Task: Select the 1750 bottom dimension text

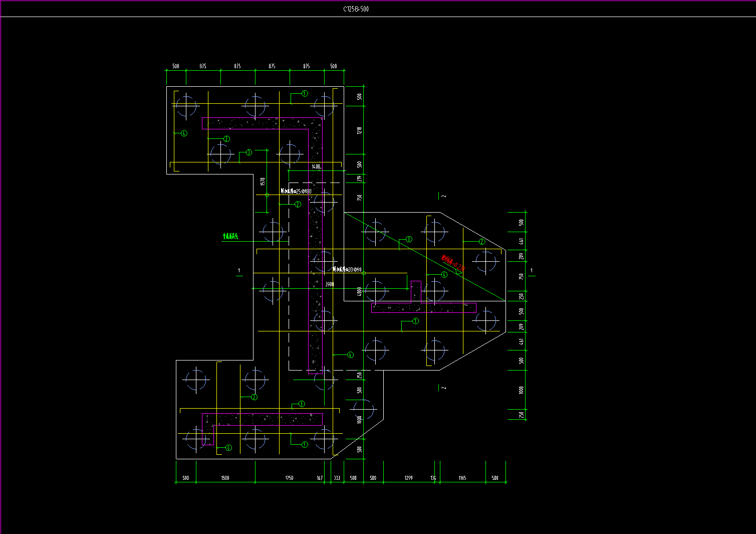Action: (x=289, y=478)
